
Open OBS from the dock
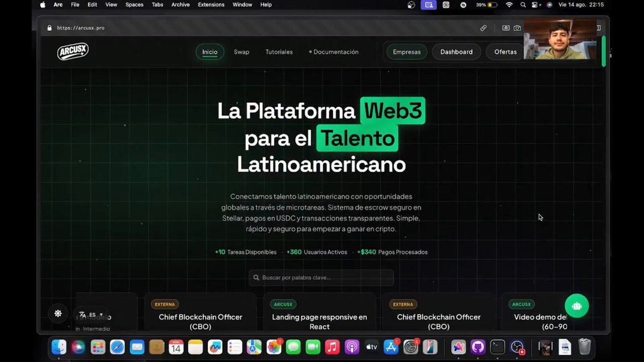point(517,347)
